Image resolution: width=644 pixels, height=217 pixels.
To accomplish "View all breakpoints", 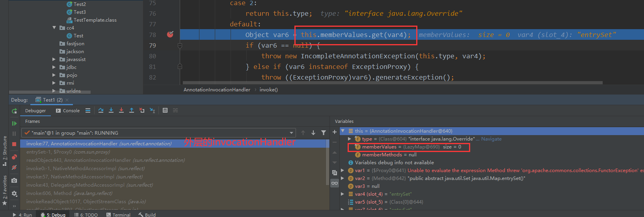I will (x=14, y=157).
